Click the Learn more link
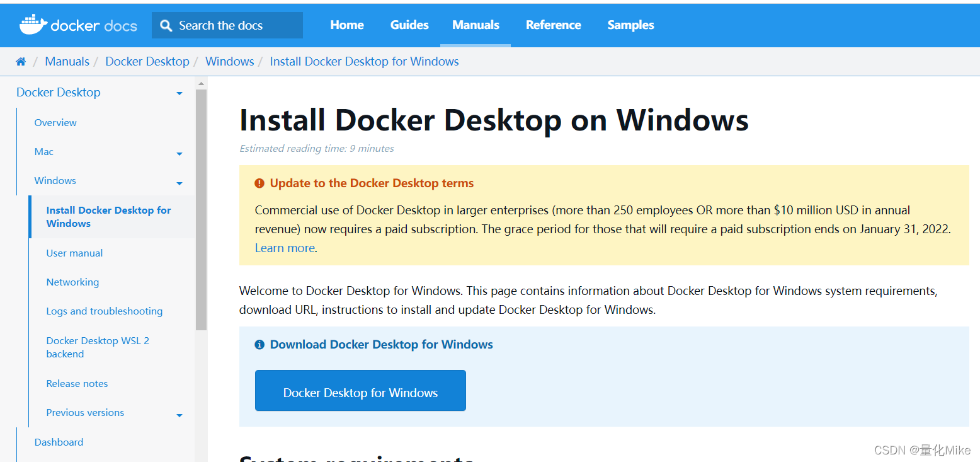Viewport: 980px width, 462px height. (285, 248)
